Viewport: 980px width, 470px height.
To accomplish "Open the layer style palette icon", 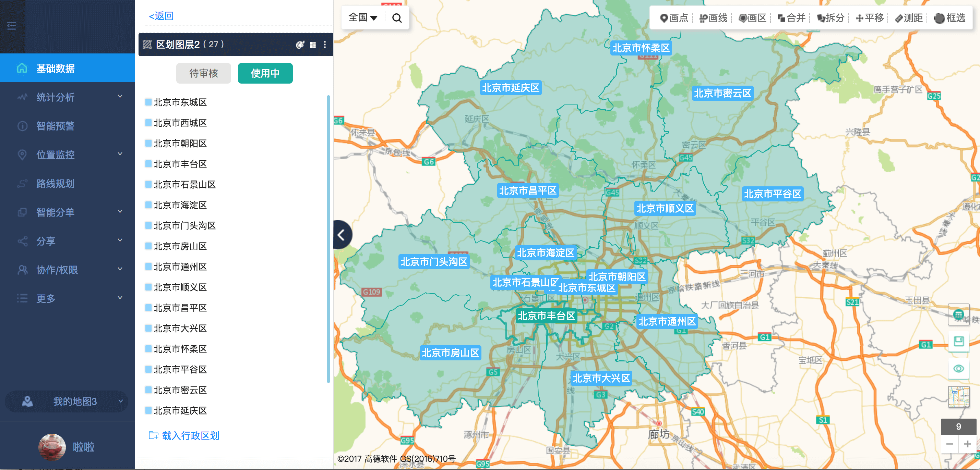I will pyautogui.click(x=300, y=45).
